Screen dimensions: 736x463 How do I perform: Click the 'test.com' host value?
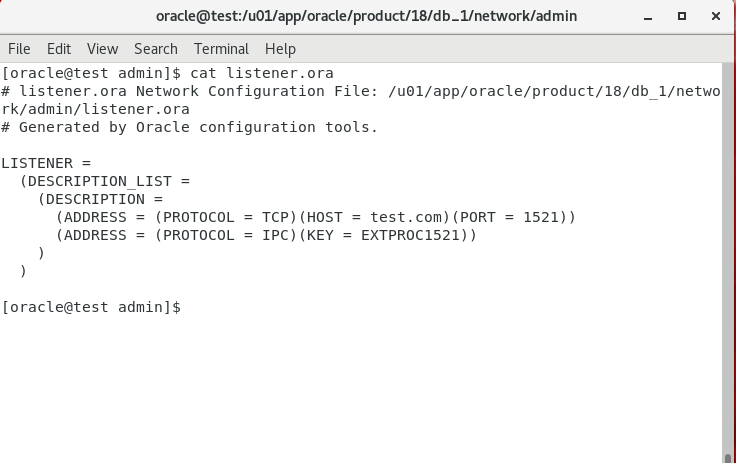pos(406,217)
